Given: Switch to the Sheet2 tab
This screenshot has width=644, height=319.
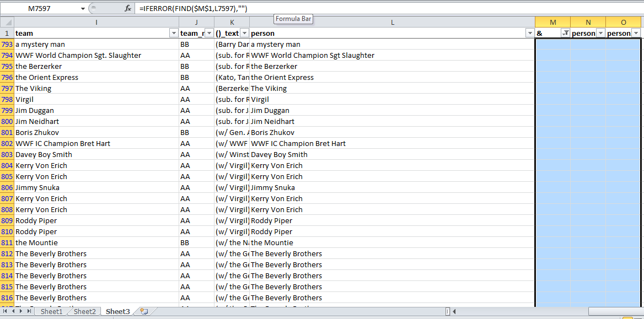Looking at the screenshot, I should pyautogui.click(x=84, y=312).
